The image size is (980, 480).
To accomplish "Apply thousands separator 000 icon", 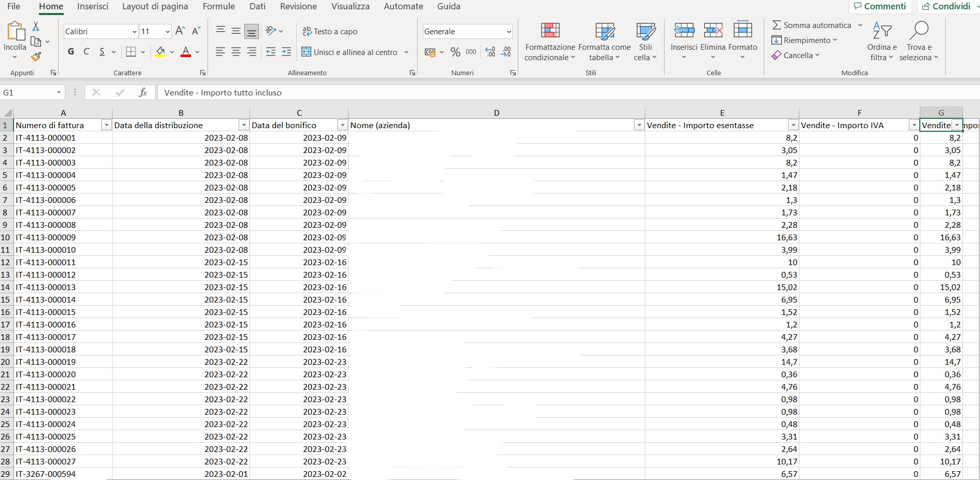I will tap(471, 52).
